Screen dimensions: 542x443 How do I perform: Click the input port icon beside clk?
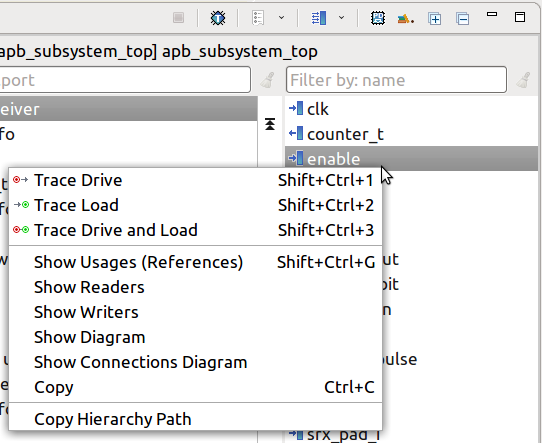(296, 108)
